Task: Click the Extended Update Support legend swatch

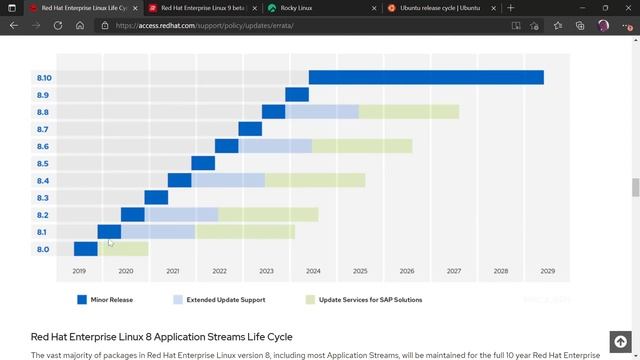Action: (178, 300)
